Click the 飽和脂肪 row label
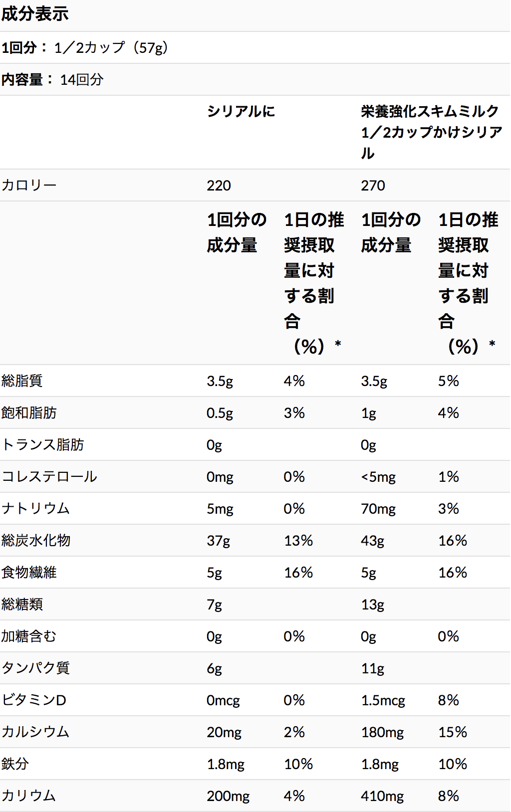The width and height of the screenshot is (511, 812). pyautogui.click(x=29, y=413)
